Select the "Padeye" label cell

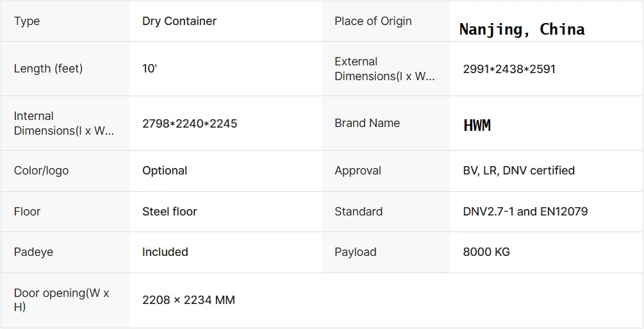pos(33,252)
